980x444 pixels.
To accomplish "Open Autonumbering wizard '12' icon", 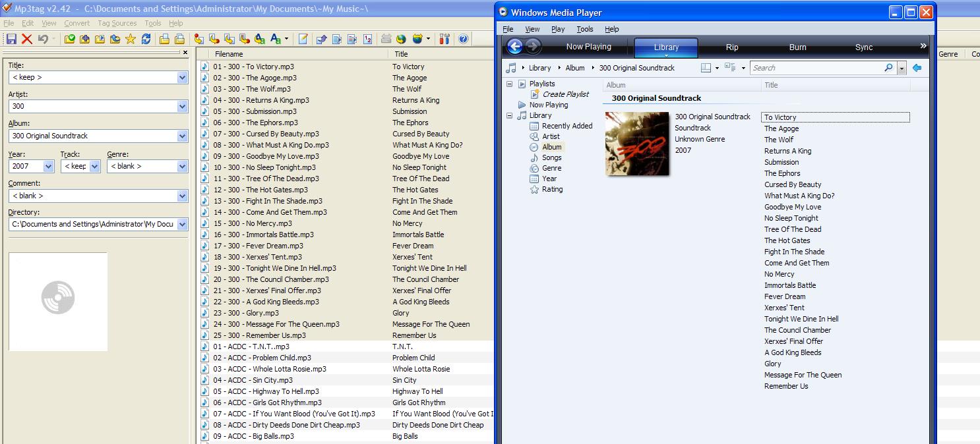I will coord(367,39).
